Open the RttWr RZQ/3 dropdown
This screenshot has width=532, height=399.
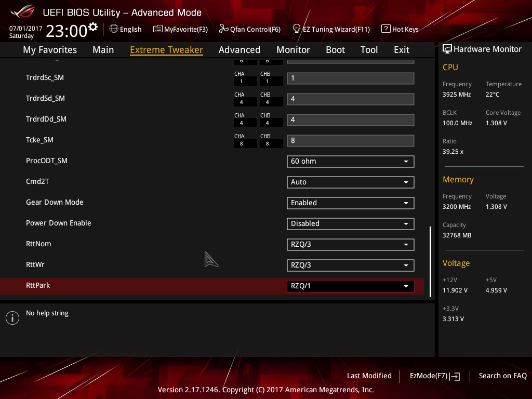350,265
